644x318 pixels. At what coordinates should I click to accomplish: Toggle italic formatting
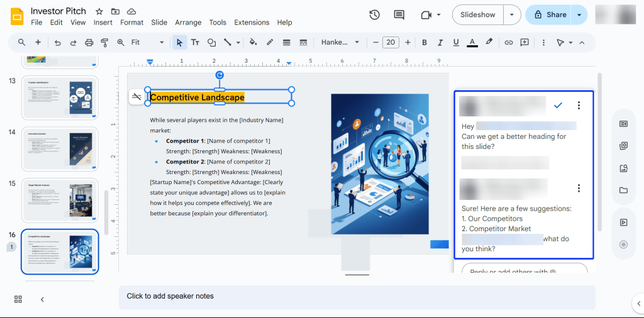coord(440,43)
